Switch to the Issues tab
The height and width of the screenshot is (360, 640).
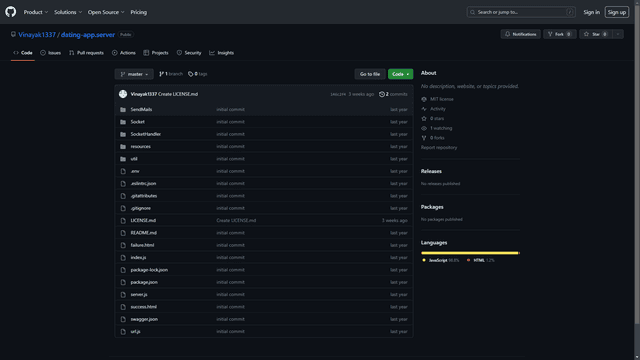pyautogui.click(x=51, y=53)
